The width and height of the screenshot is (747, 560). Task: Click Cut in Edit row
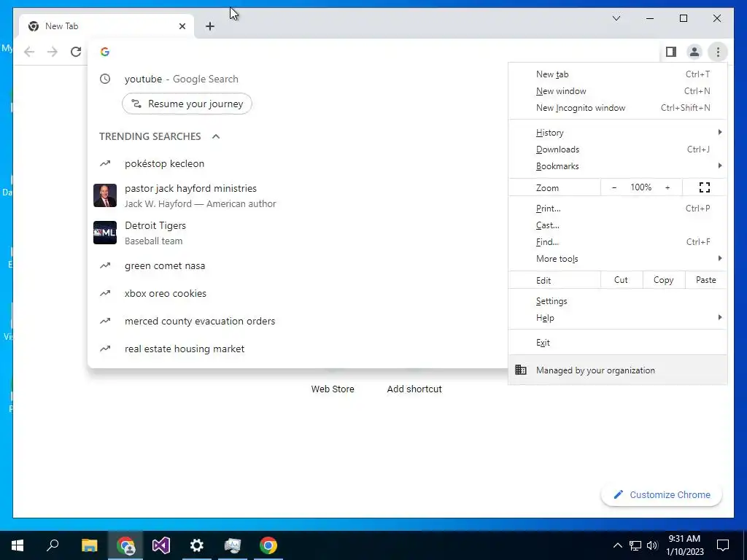pyautogui.click(x=622, y=280)
